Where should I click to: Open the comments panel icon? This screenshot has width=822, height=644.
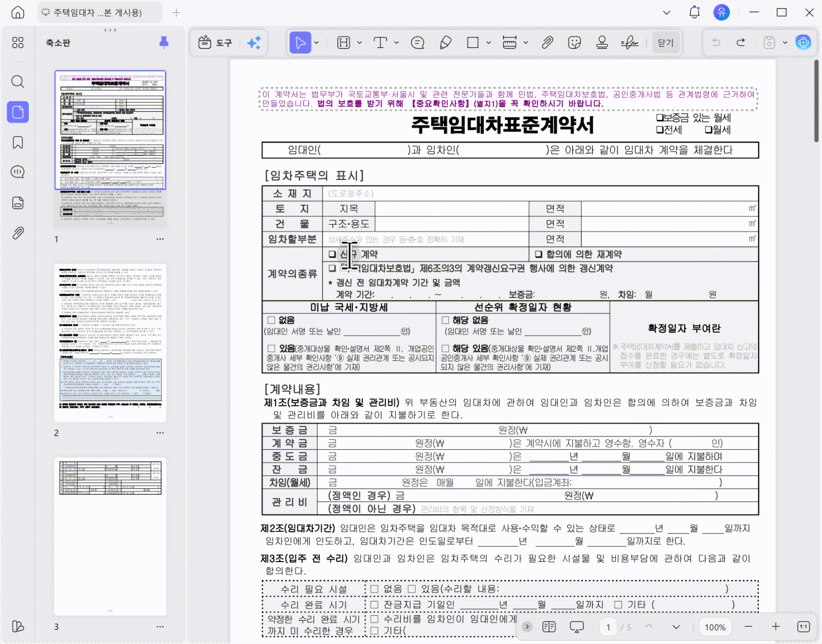pos(18,172)
